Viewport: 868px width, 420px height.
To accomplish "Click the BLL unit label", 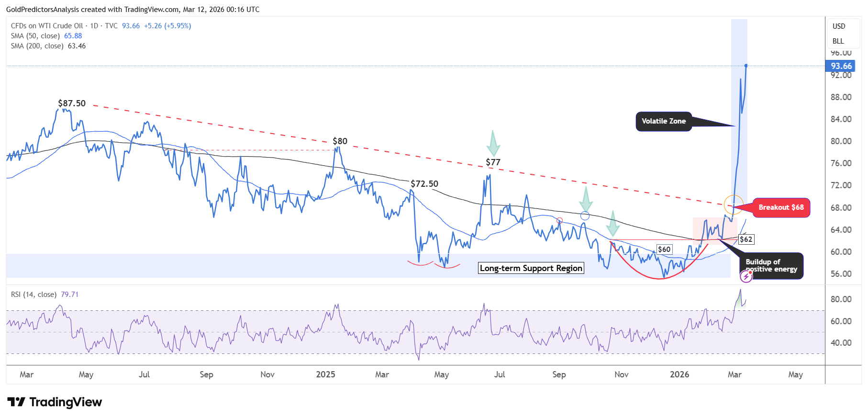I will pyautogui.click(x=838, y=41).
